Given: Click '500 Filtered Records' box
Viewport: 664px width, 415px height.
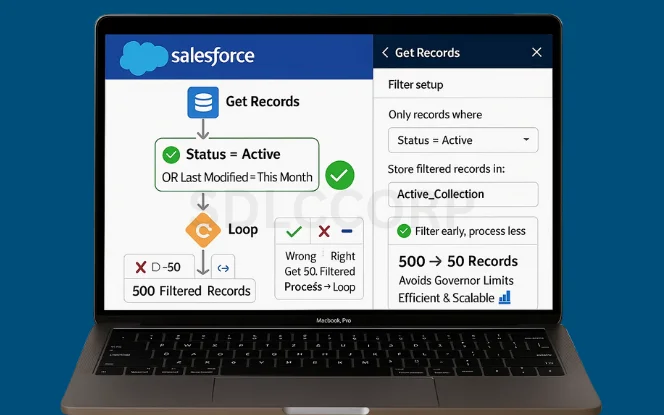Looking at the screenshot, I should click(190, 291).
